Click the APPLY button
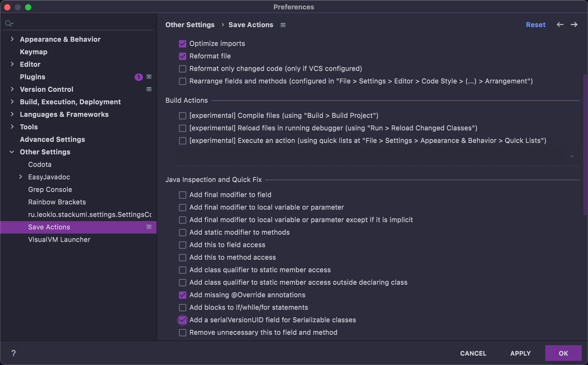The image size is (588, 365). (521, 353)
